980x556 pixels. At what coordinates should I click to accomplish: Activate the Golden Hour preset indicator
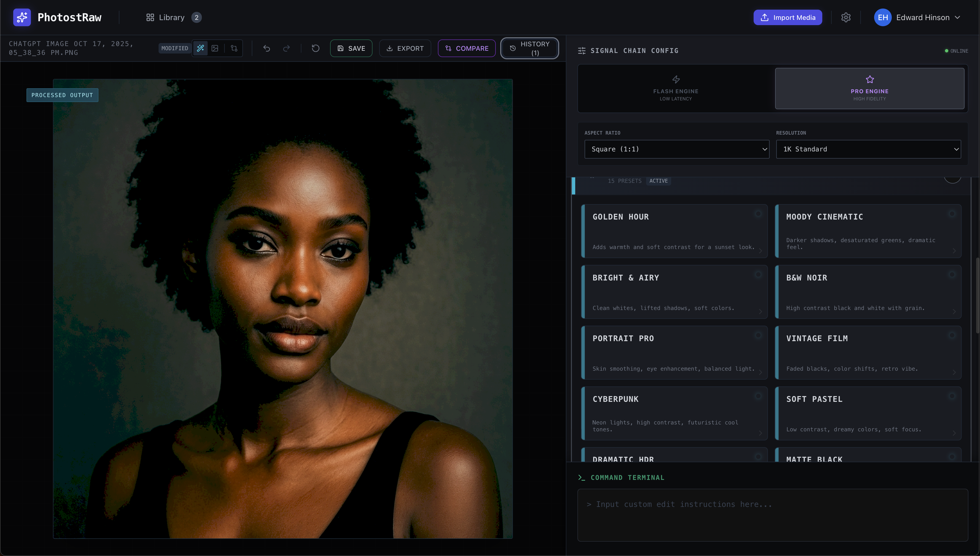point(758,213)
